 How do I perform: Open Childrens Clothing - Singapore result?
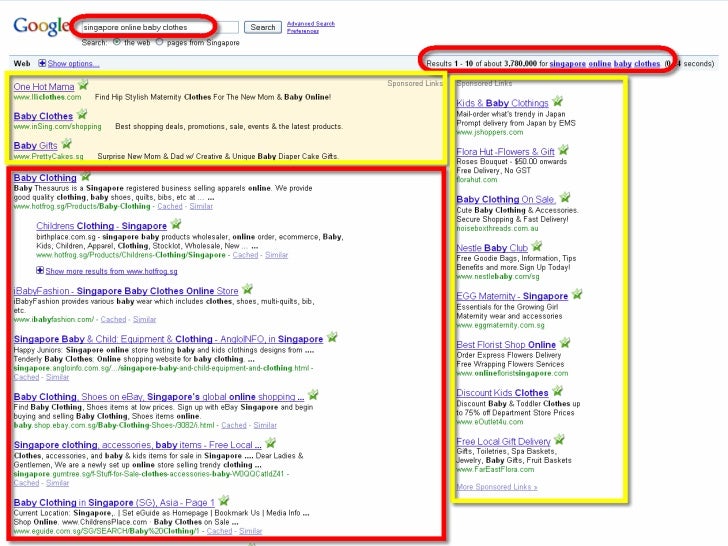101,226
